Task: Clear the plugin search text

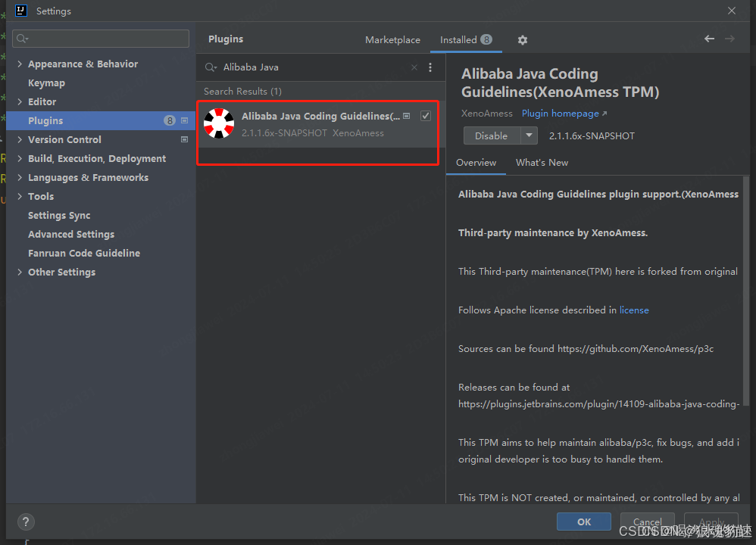Action: click(x=414, y=67)
